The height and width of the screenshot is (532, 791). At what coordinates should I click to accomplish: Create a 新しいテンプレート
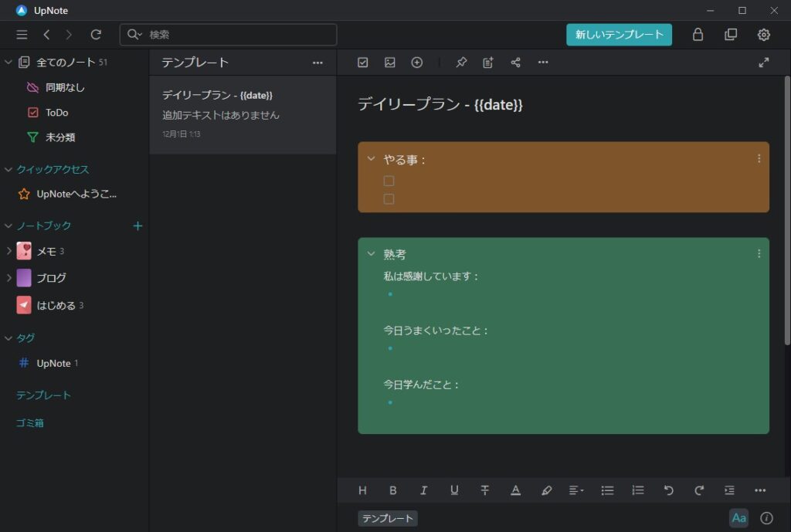[620, 35]
